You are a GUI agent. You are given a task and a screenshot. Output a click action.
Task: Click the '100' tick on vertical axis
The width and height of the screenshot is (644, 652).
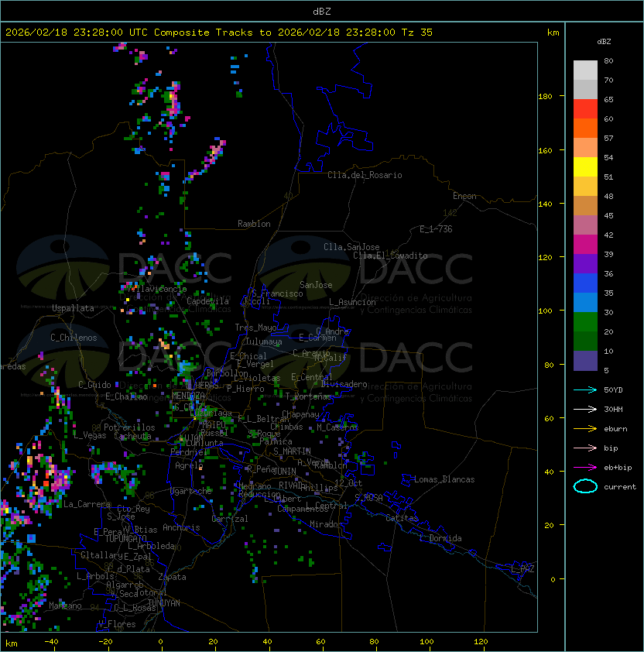tap(545, 311)
